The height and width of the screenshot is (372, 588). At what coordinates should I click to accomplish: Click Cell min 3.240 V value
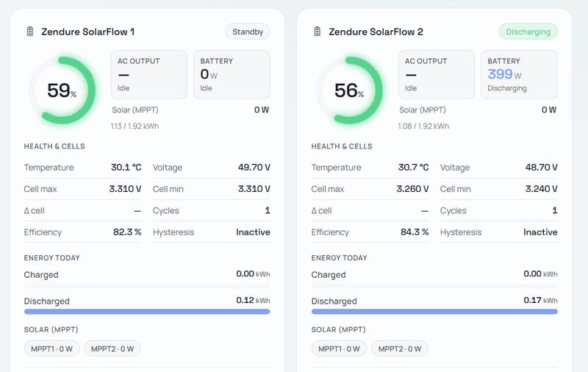pos(541,189)
